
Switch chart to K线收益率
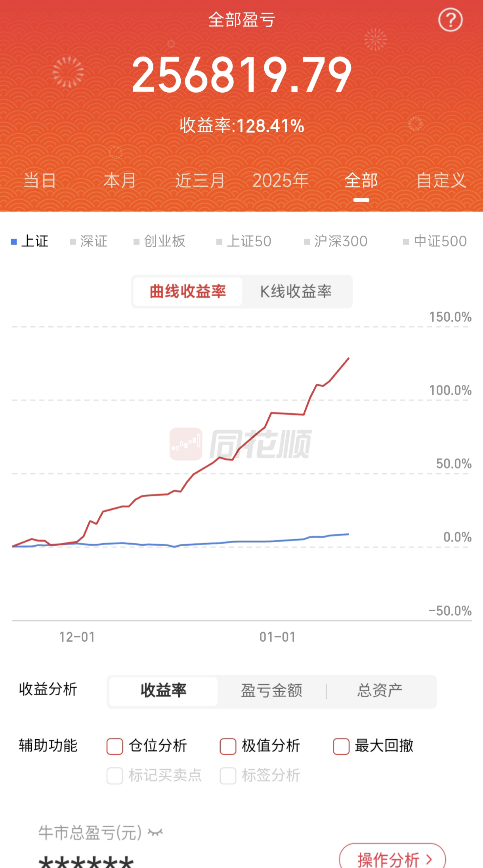point(296,292)
